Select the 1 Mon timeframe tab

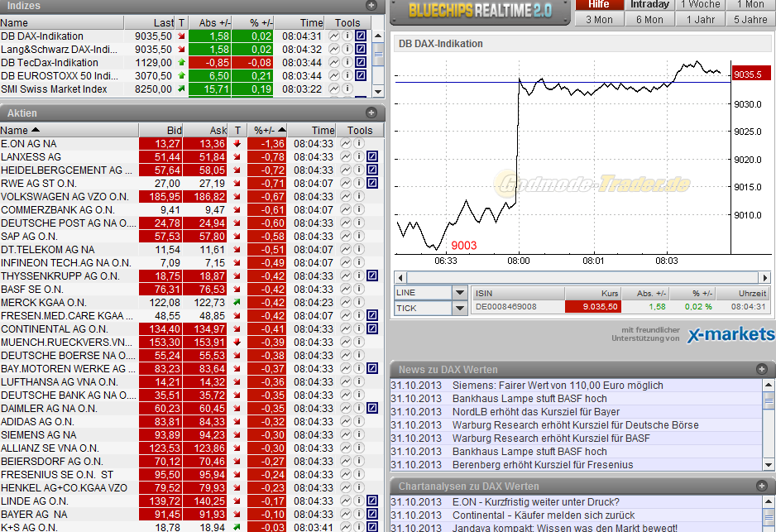[x=750, y=5]
